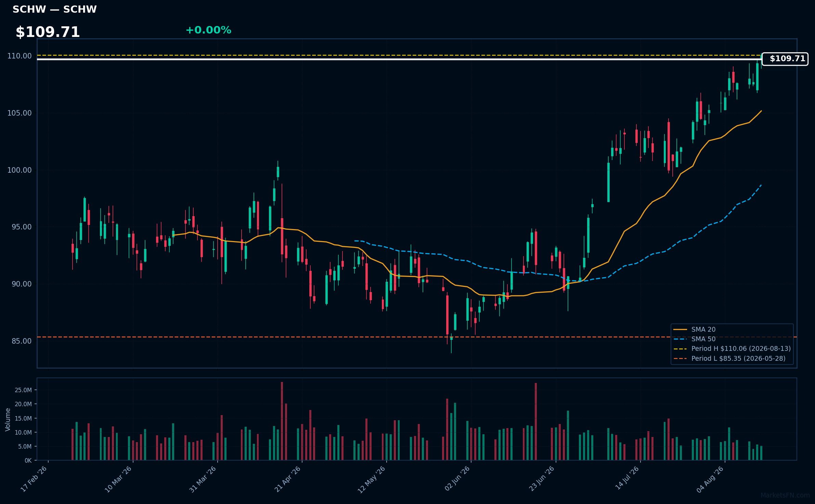Select the SMA 20 legend label

tap(703, 330)
